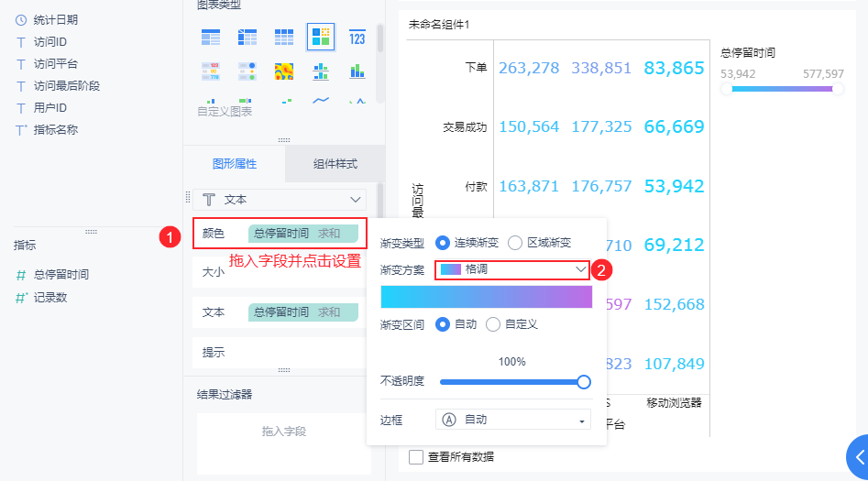Click the T text icon beside 访问ID
Viewport: 868px width, 481px height.
click(21, 42)
